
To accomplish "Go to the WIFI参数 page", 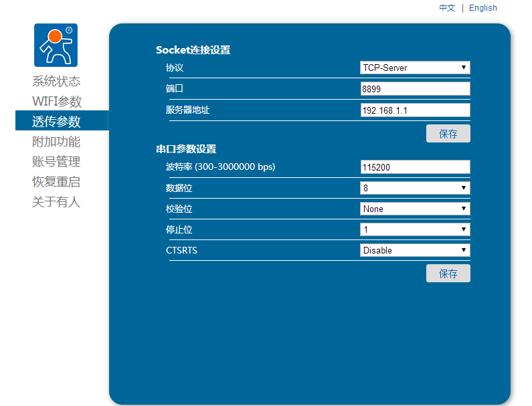I will [57, 102].
